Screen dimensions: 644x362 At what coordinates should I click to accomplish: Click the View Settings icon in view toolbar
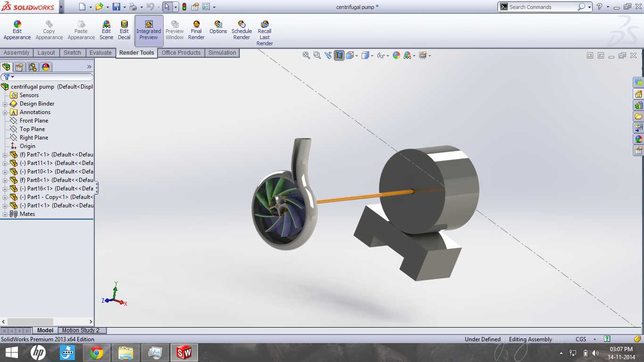pyautogui.click(x=422, y=55)
